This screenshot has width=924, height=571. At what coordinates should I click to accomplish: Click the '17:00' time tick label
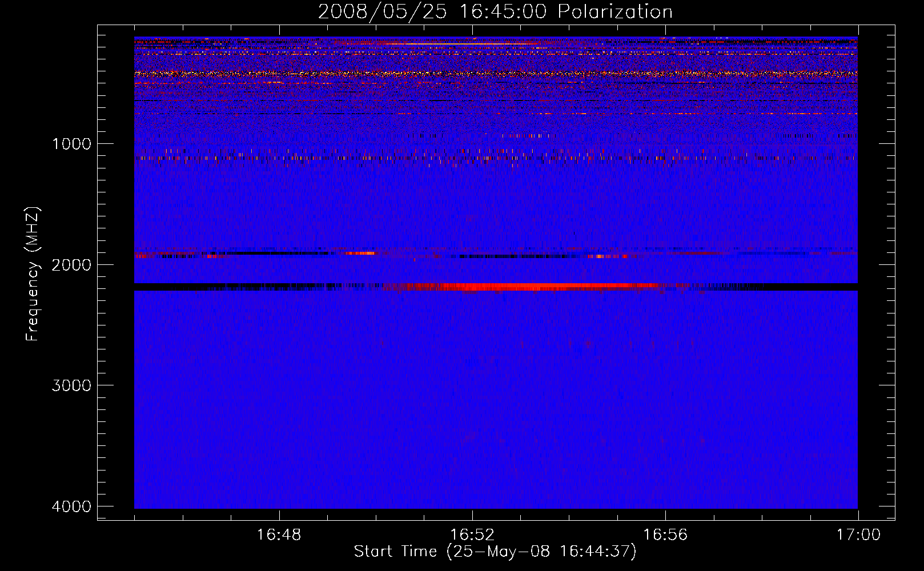point(858,535)
